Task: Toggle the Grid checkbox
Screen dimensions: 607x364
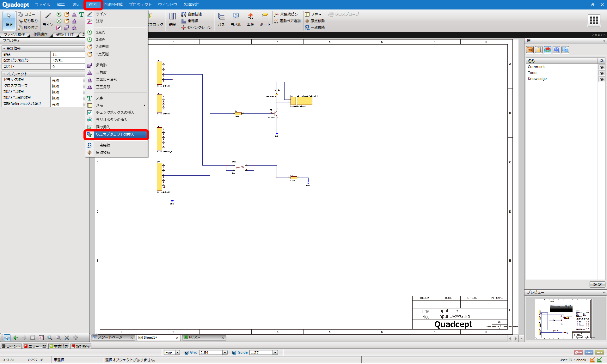Action: pos(187,353)
